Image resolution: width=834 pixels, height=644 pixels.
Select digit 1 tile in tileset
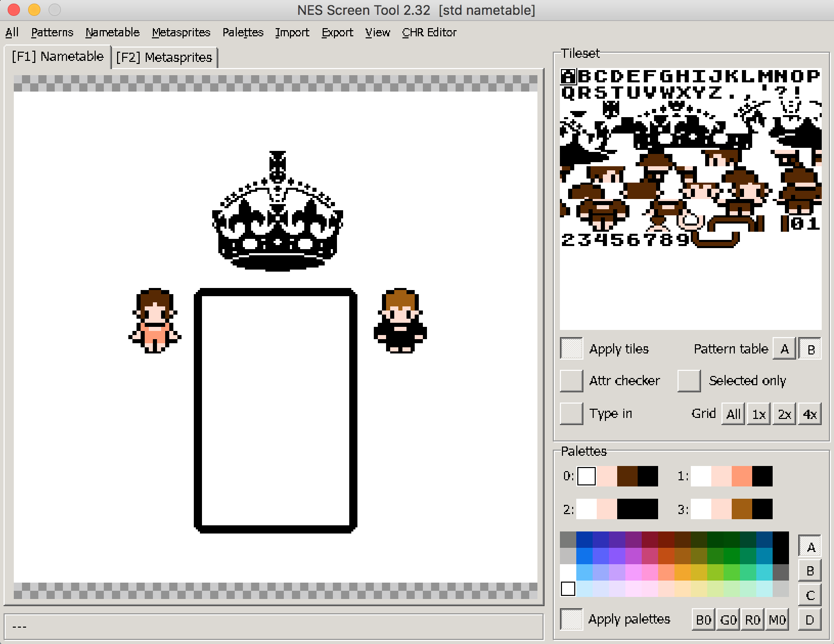(814, 224)
